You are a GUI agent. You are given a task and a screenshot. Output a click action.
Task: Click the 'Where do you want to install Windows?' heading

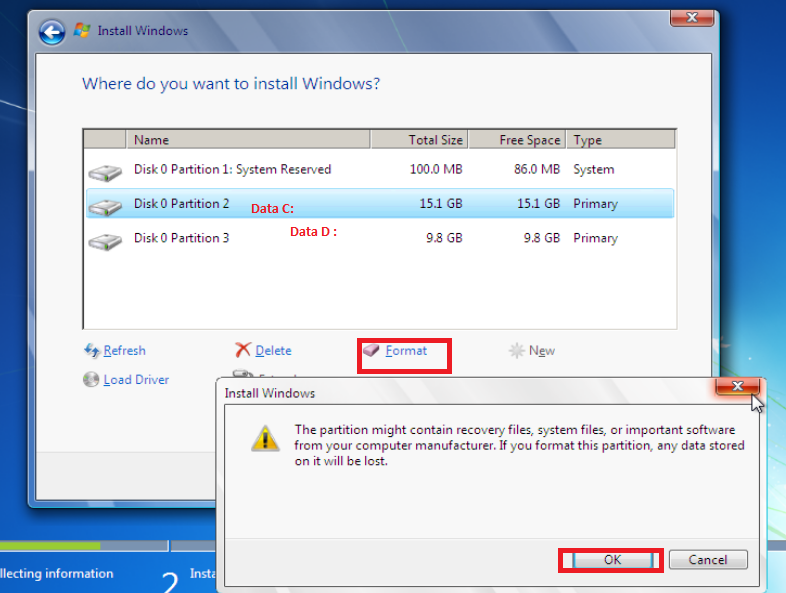pos(231,83)
